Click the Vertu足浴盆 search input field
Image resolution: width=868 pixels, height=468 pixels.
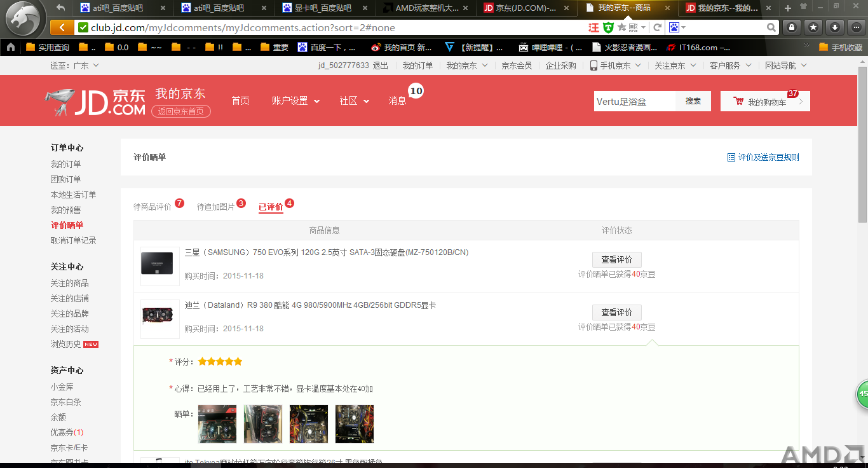coord(635,101)
